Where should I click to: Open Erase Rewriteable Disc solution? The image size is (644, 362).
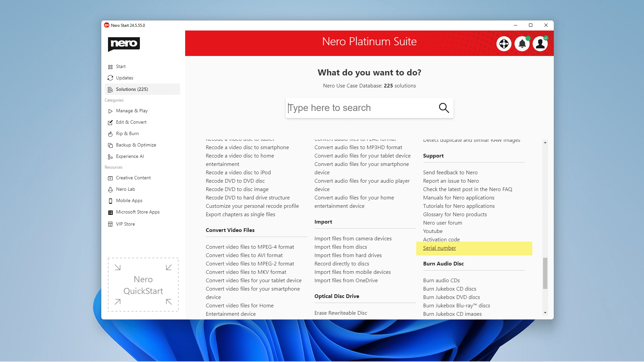[340, 313]
